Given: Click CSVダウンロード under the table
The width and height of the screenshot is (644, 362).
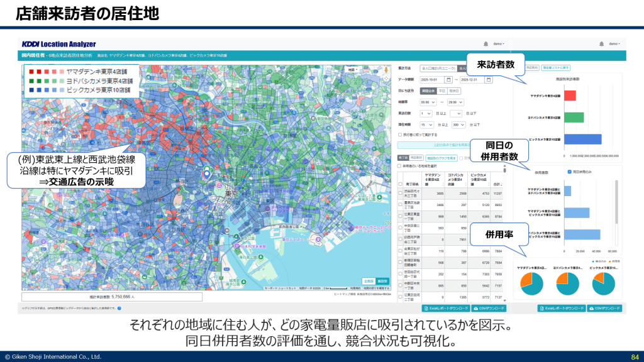Looking at the screenshot, I should click(x=489, y=308).
